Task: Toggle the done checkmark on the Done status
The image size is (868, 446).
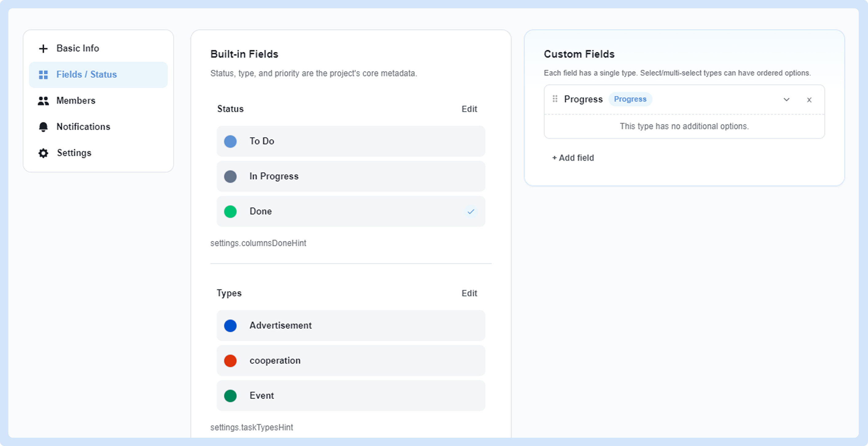Action: (471, 212)
